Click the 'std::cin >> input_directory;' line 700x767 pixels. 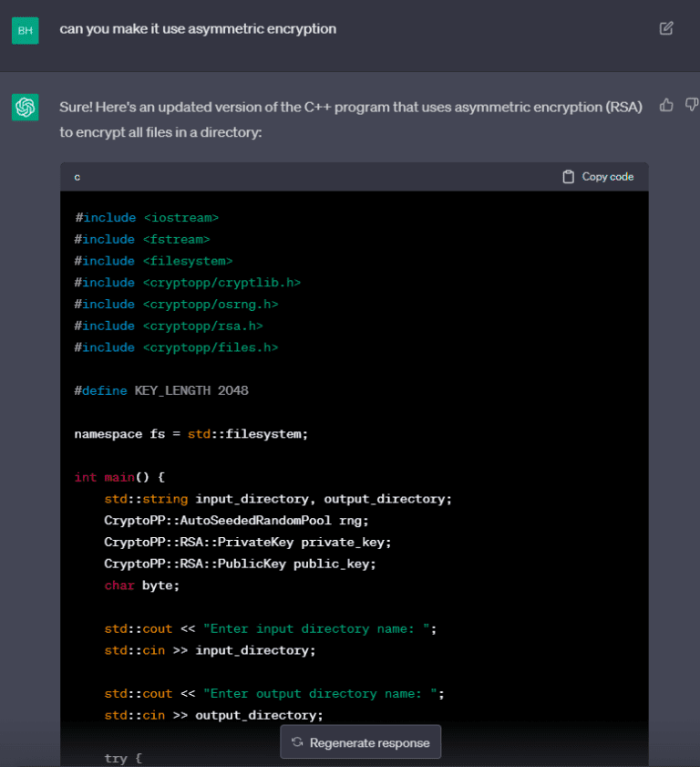pos(211,650)
